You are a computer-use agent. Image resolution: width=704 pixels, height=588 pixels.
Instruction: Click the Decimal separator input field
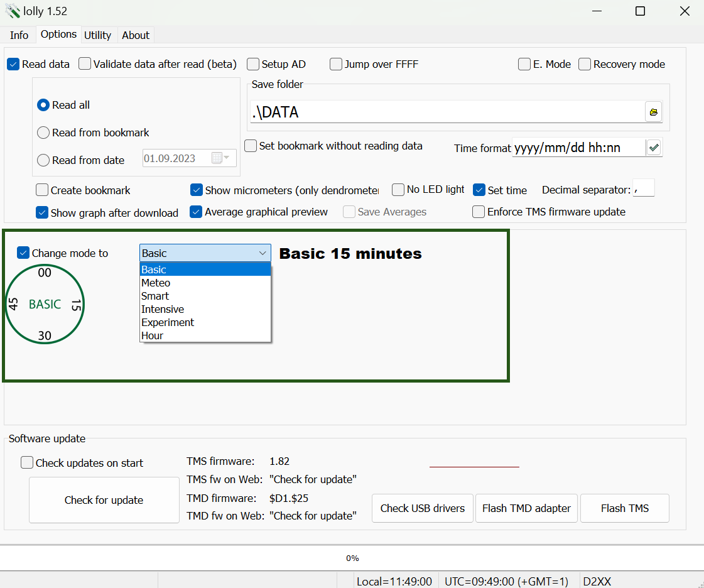[644, 188]
